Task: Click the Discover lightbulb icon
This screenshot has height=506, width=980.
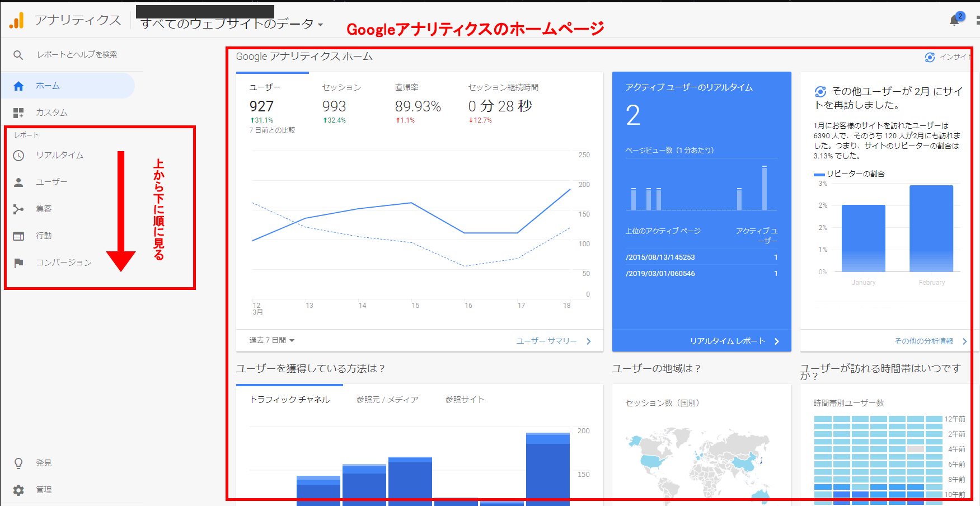Action: [x=18, y=463]
